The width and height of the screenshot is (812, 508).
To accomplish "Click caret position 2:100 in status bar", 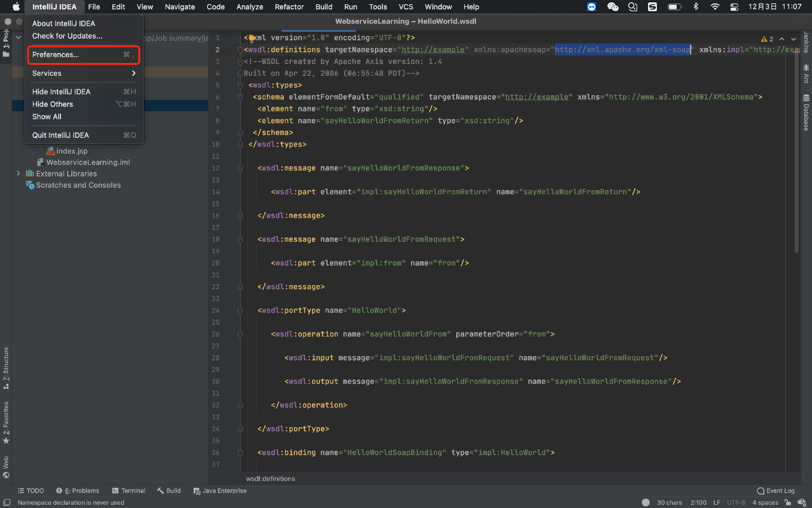I will click(x=698, y=502).
